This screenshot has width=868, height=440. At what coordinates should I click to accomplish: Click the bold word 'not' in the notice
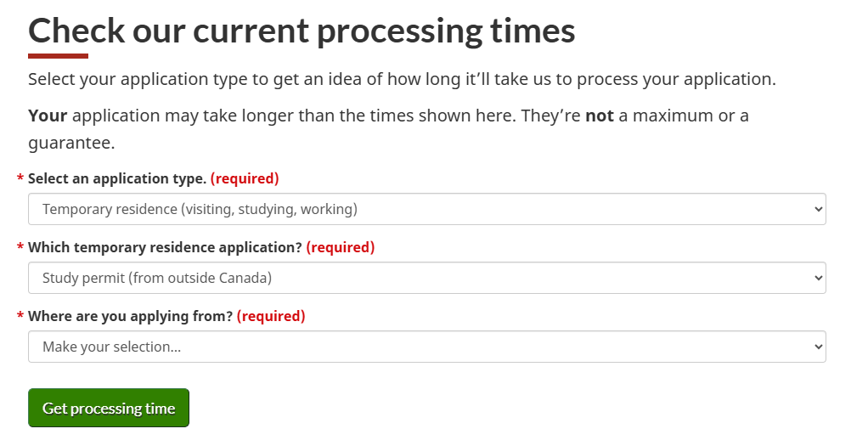[599, 116]
